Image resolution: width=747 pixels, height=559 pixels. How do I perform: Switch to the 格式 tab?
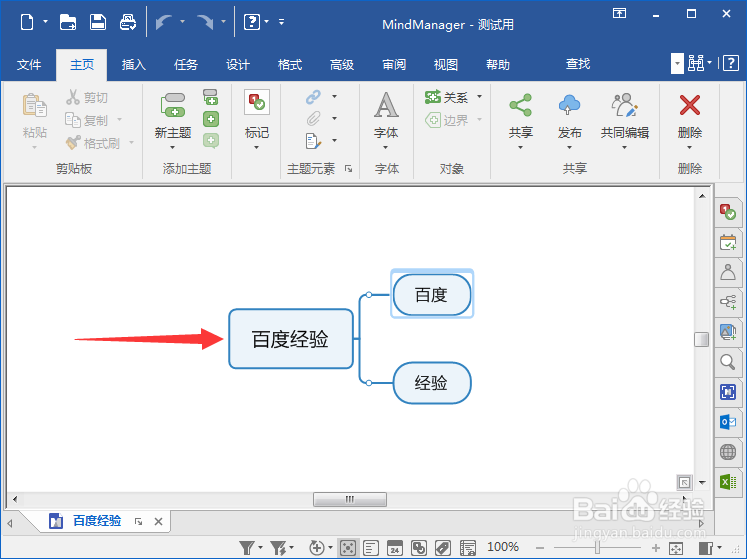[x=290, y=64]
